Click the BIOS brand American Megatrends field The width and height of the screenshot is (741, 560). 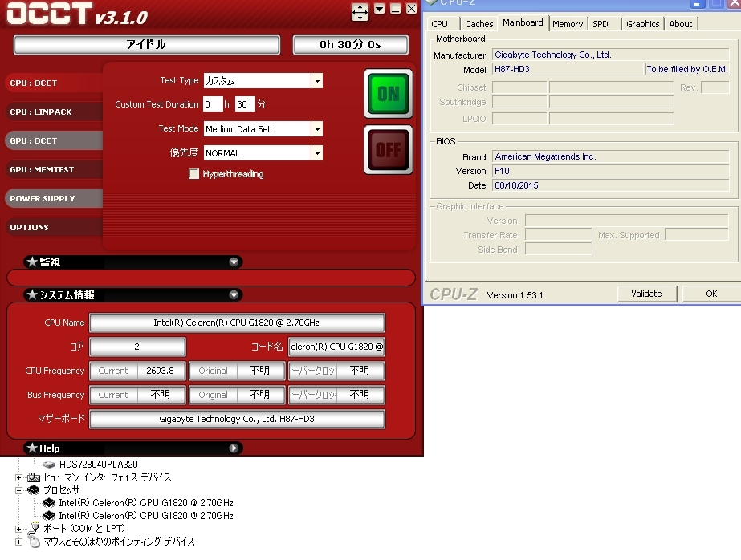pyautogui.click(x=611, y=156)
